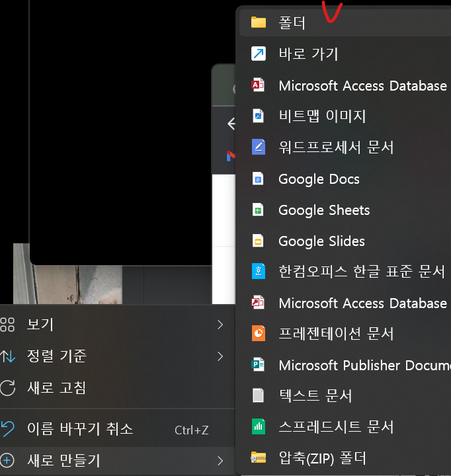Click the yellow folder icon beside 폴더
Image resolution: width=451 pixels, height=476 pixels.
(259, 22)
